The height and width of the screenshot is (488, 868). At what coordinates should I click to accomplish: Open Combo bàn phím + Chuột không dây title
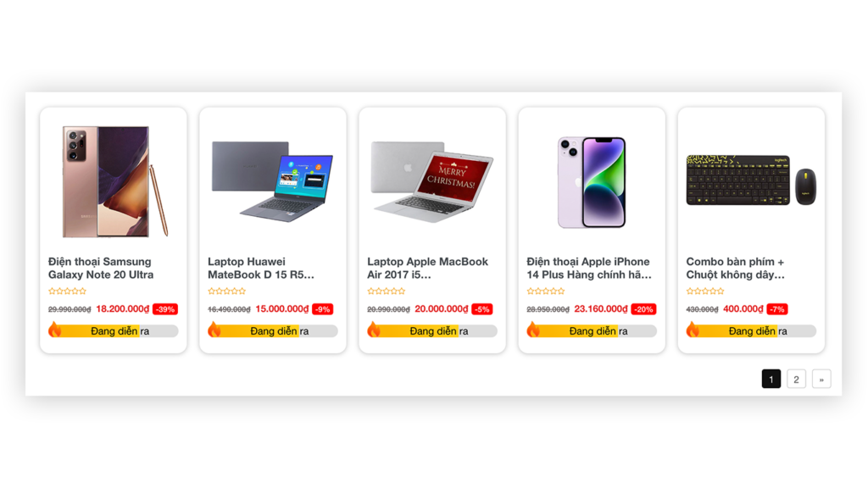[x=735, y=269]
